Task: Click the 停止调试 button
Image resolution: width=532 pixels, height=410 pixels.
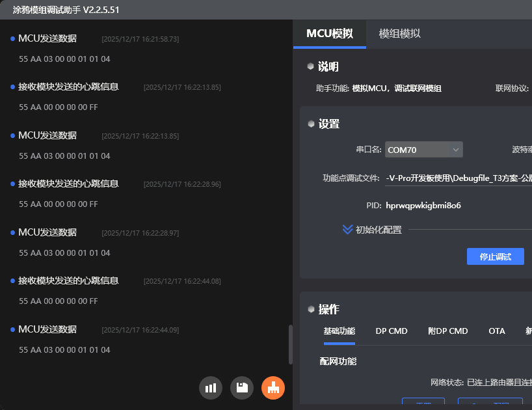Action: [495, 256]
